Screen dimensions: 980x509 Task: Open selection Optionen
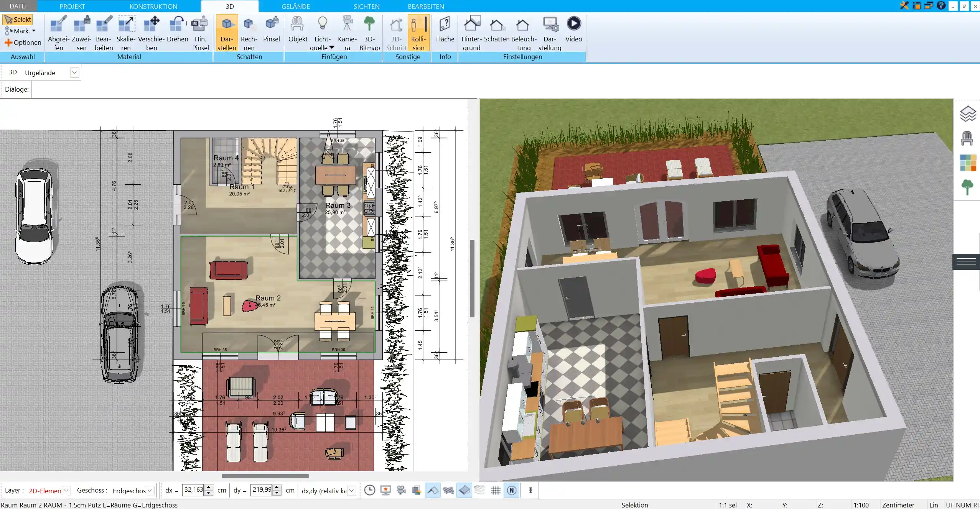pyautogui.click(x=23, y=43)
